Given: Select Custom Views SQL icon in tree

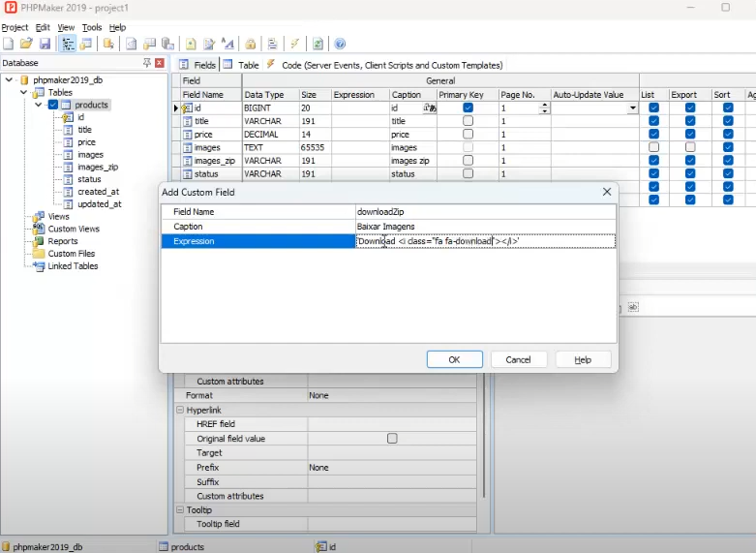Looking at the screenshot, I should click(39, 229).
